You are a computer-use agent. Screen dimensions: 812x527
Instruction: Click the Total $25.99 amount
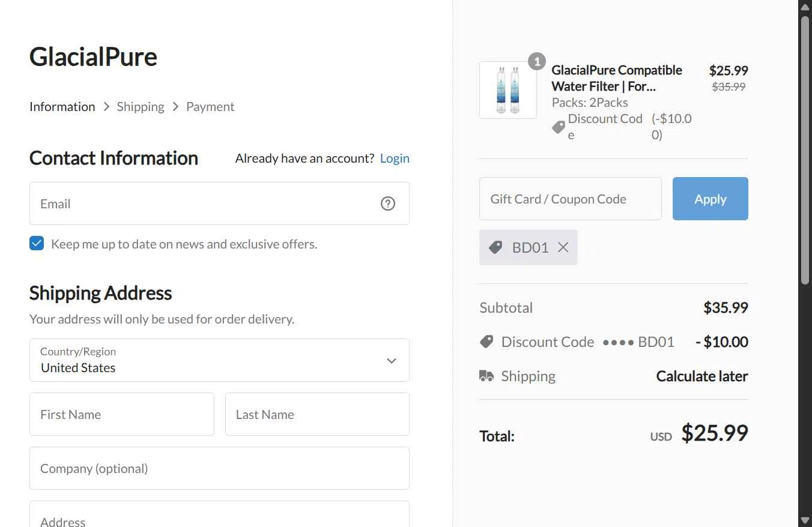point(715,433)
